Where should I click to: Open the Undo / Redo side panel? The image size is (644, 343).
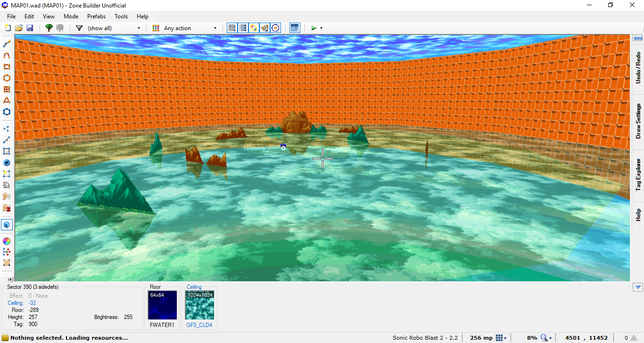[x=638, y=68]
